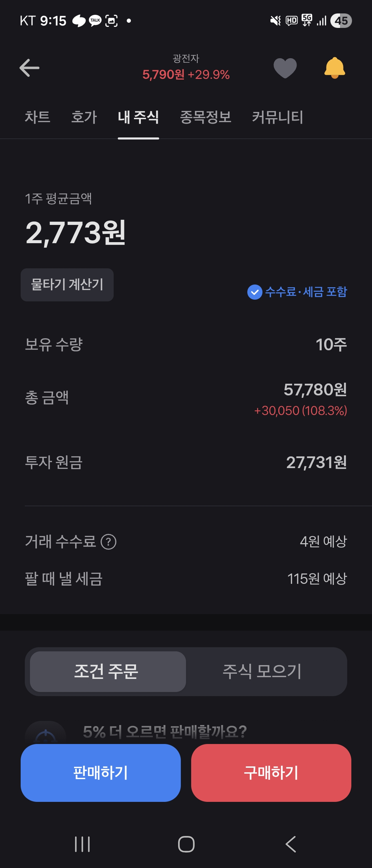Screen dimensions: 372x868
Task: Tap the Android system back chevron
Action: tap(291, 844)
